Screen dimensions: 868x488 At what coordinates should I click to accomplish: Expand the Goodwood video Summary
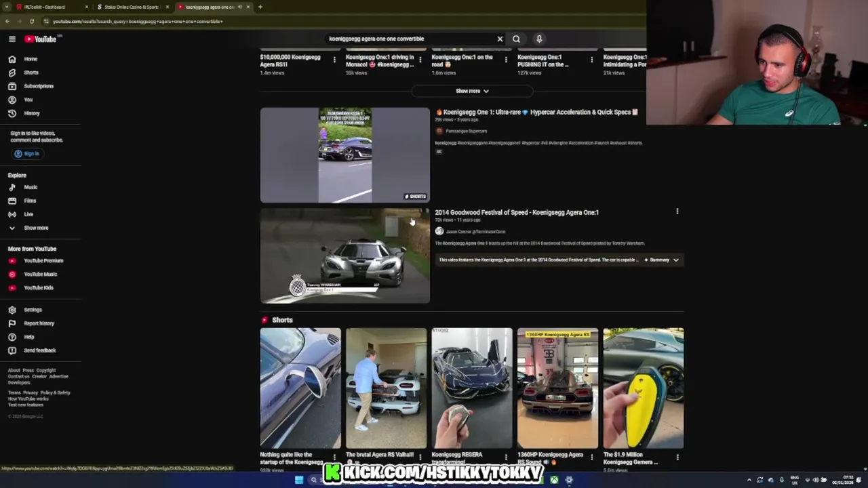point(660,260)
